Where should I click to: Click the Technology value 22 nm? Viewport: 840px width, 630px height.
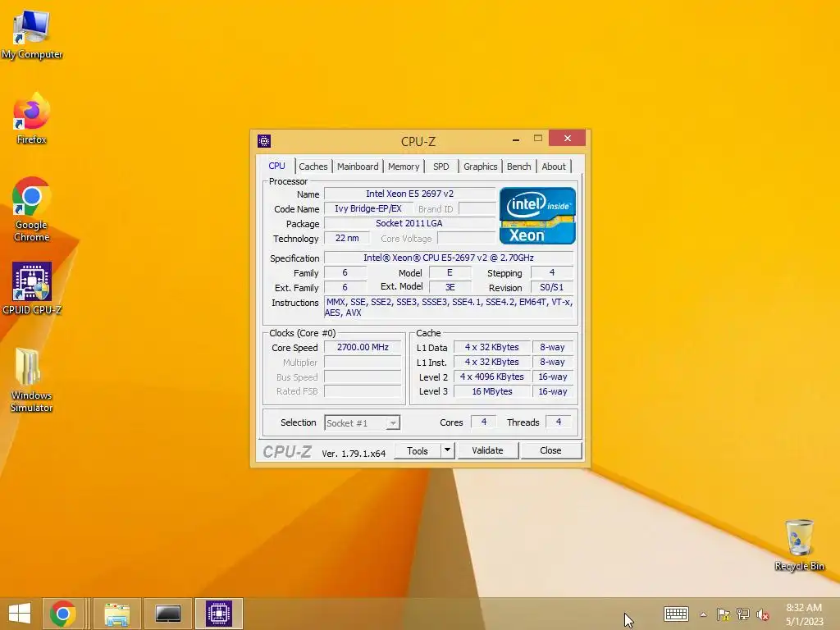point(347,239)
